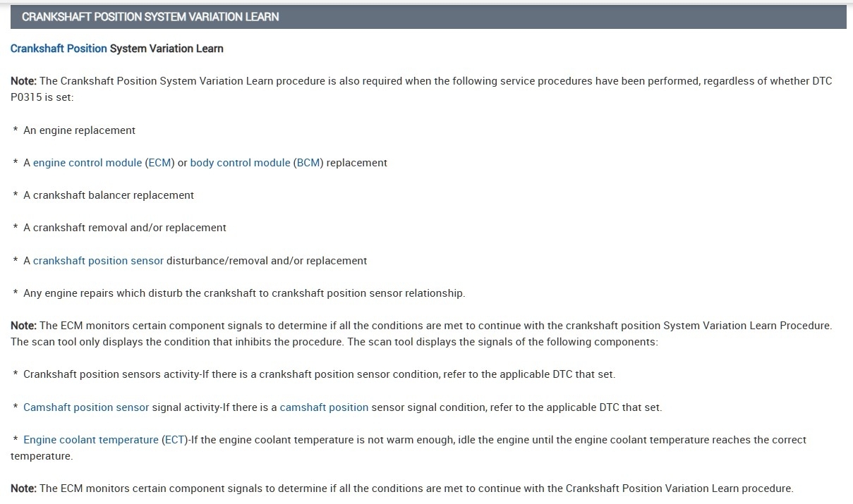
Task: Follow the Camshaft position sensor link
Action: tap(86, 407)
